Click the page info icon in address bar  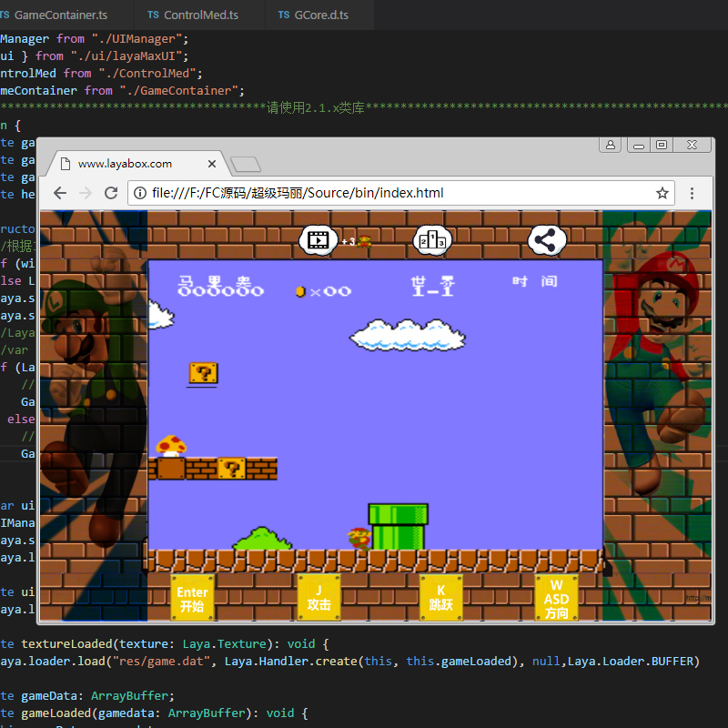click(x=140, y=193)
